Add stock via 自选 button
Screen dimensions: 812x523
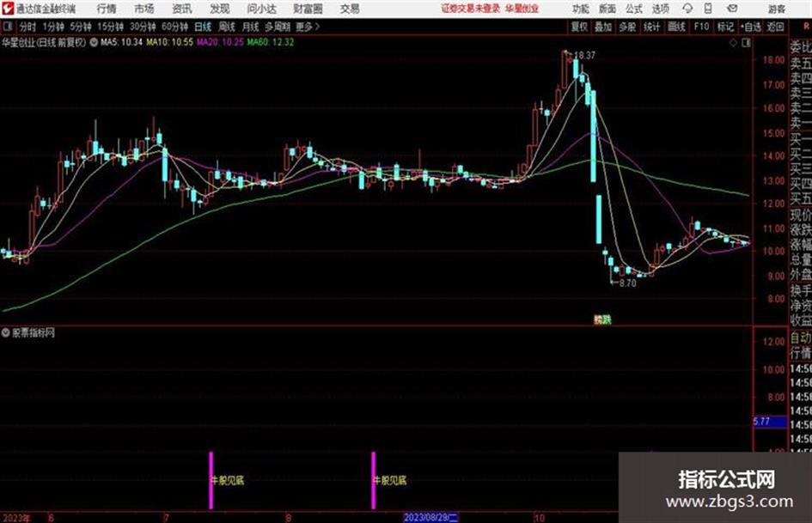[751, 27]
